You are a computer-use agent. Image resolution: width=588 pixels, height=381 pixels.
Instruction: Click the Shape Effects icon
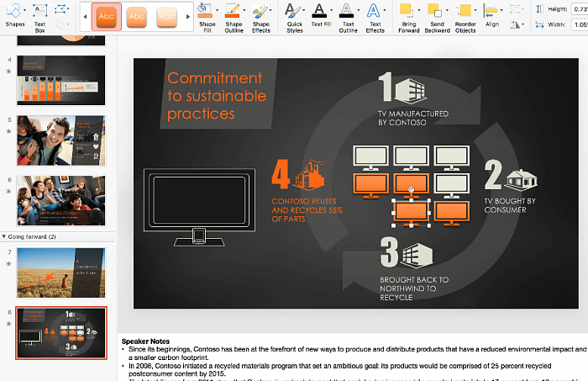tap(260, 11)
